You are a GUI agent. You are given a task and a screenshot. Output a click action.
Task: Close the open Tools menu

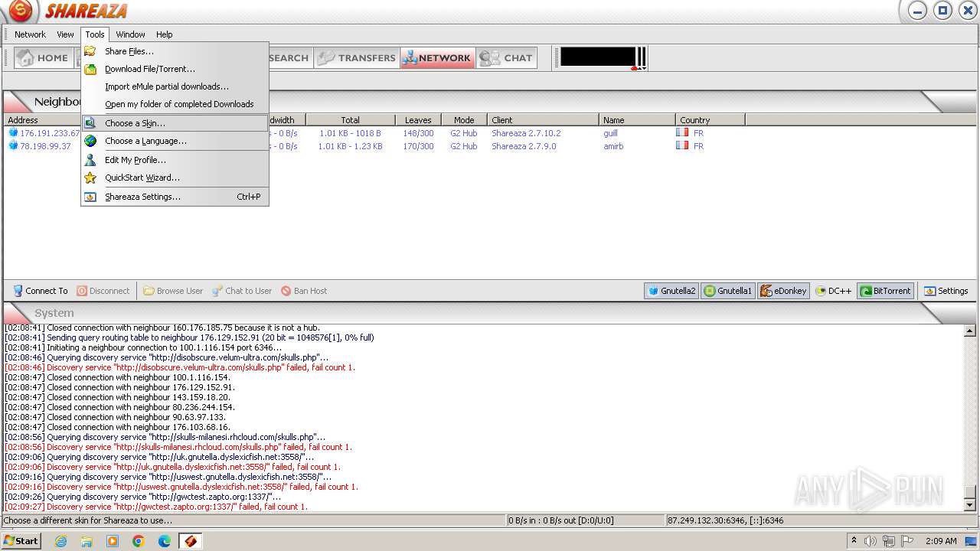[x=95, y=34]
